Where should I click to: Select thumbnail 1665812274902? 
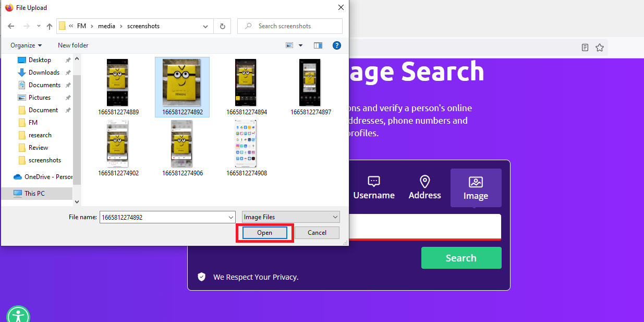118,148
